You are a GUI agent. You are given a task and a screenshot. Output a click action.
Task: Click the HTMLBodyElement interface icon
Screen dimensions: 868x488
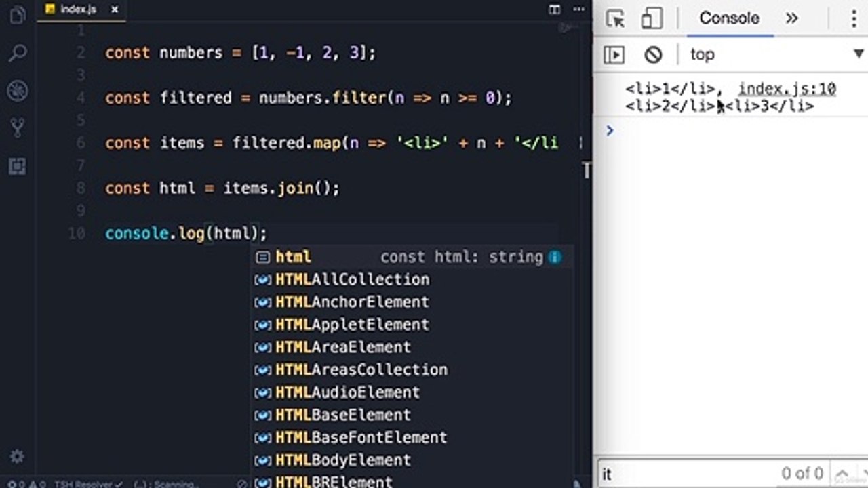tap(262, 460)
